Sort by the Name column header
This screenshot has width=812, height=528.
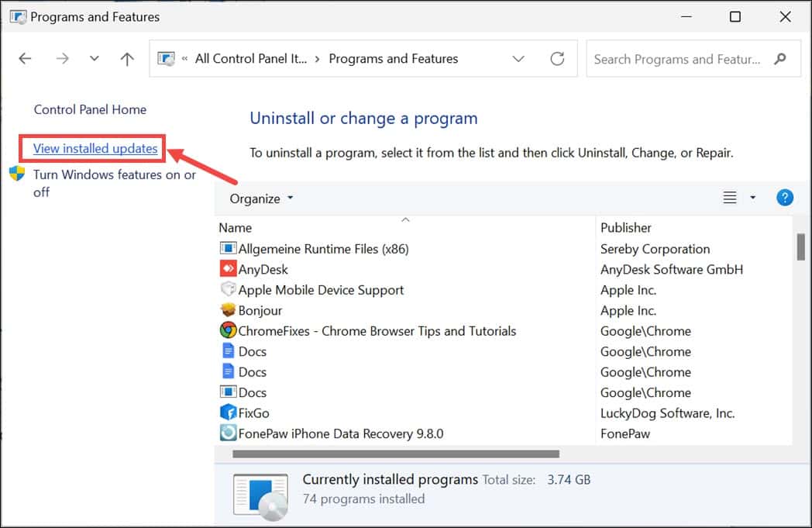click(x=235, y=228)
